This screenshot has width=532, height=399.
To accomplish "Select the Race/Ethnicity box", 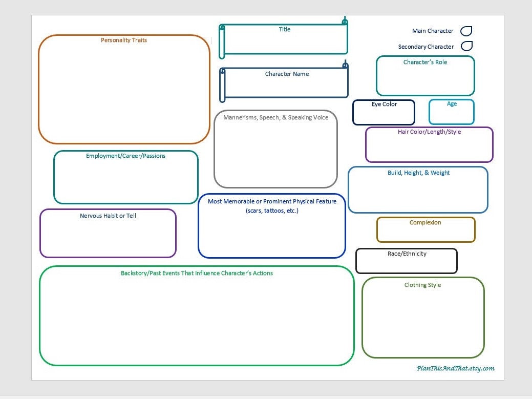I will tap(407, 261).
